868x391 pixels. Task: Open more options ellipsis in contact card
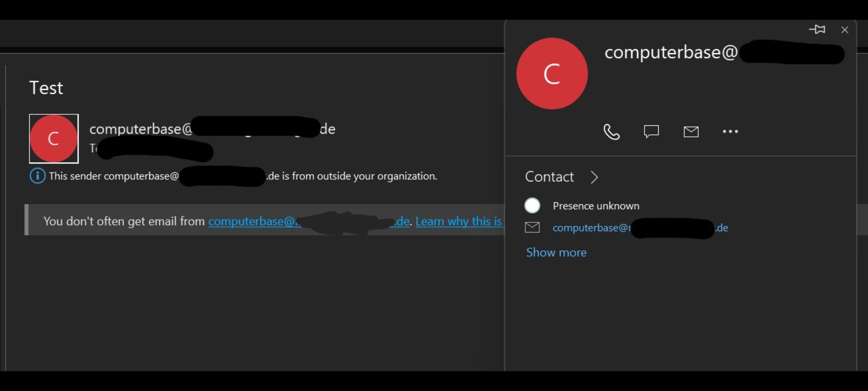[730, 132]
